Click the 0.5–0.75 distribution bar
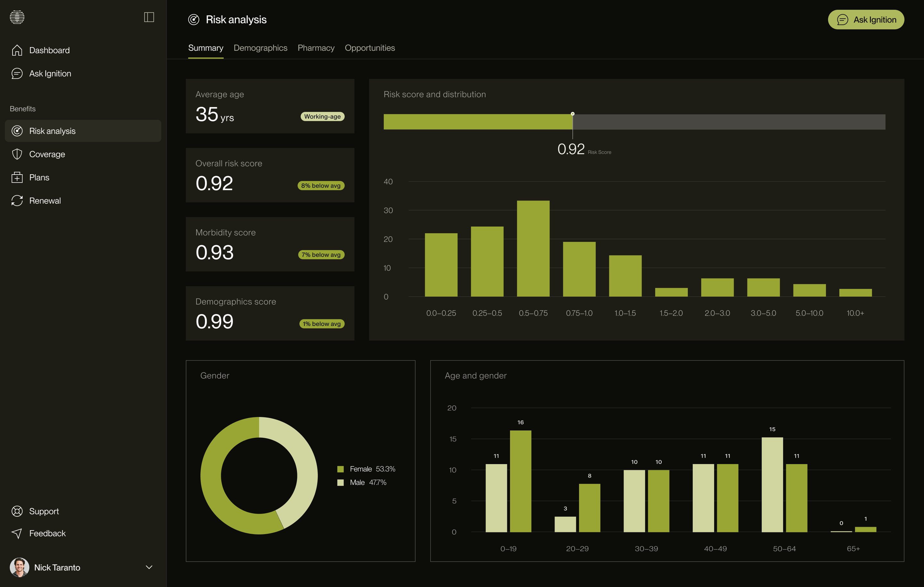This screenshot has width=924, height=587. coord(533,248)
